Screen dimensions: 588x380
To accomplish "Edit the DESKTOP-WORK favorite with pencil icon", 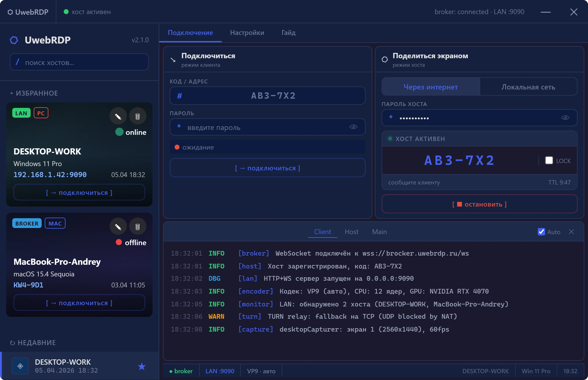I will pos(118,116).
